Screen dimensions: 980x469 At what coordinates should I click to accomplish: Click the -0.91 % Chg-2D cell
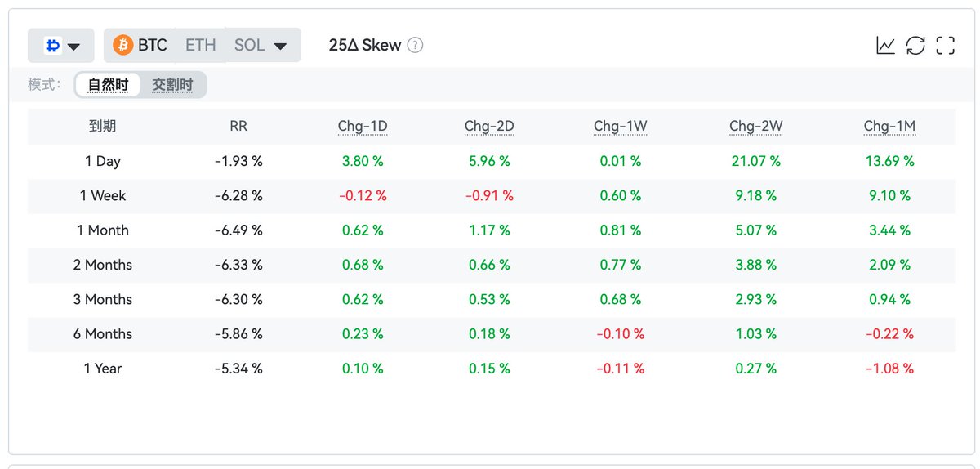tap(489, 196)
